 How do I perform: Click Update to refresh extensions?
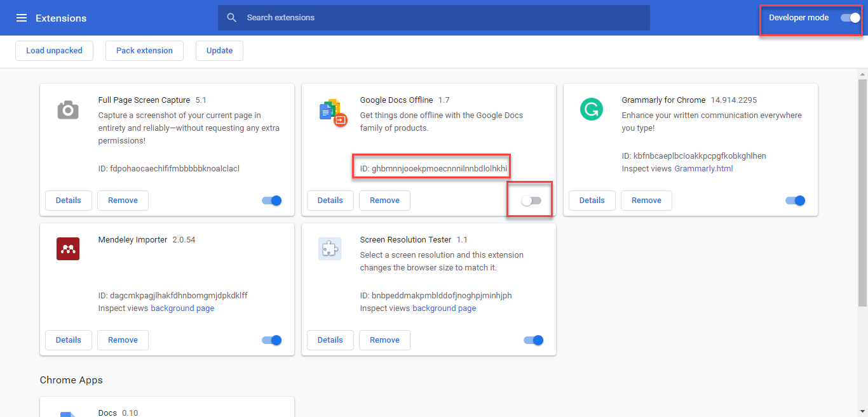219,50
